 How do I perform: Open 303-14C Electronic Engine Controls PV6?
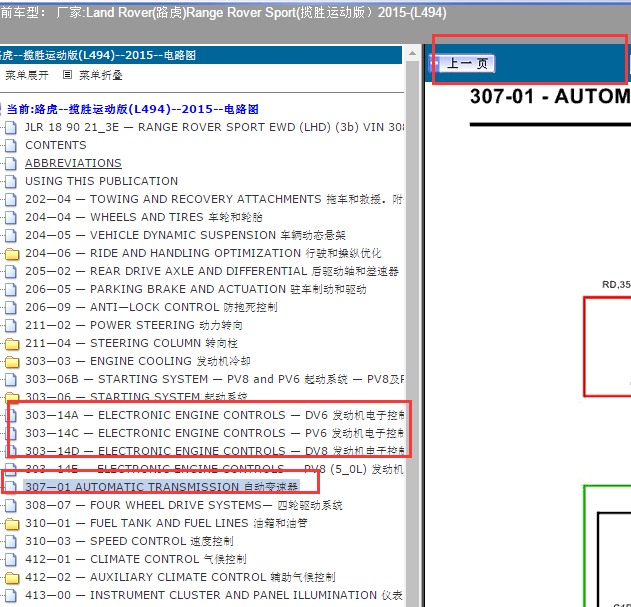tap(214, 434)
